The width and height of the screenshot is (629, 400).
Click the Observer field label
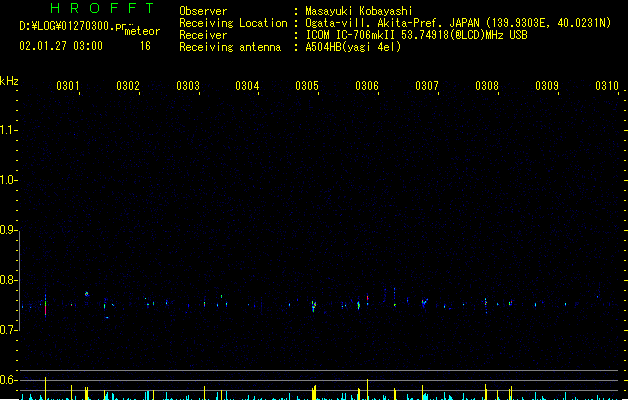tap(203, 11)
